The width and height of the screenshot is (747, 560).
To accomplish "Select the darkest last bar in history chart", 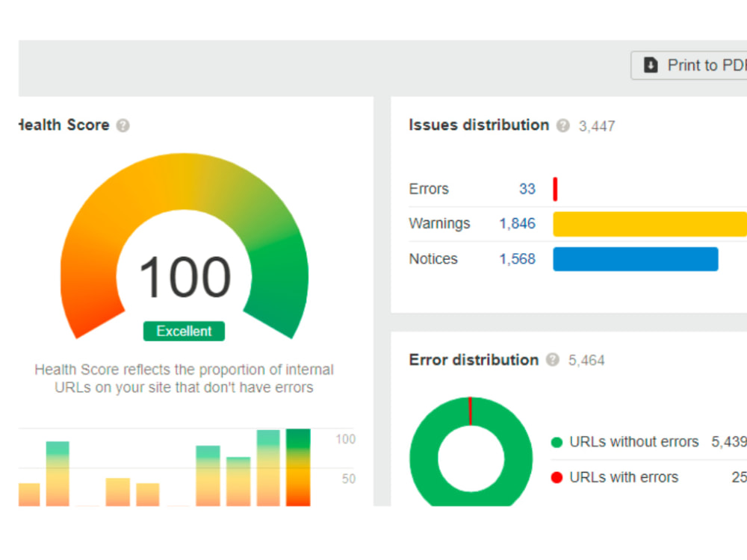I will coord(298,467).
